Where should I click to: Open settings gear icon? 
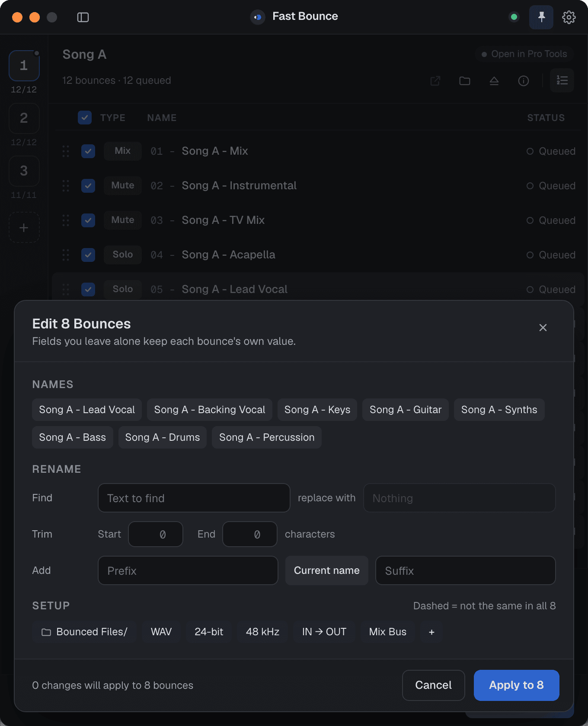tap(569, 17)
